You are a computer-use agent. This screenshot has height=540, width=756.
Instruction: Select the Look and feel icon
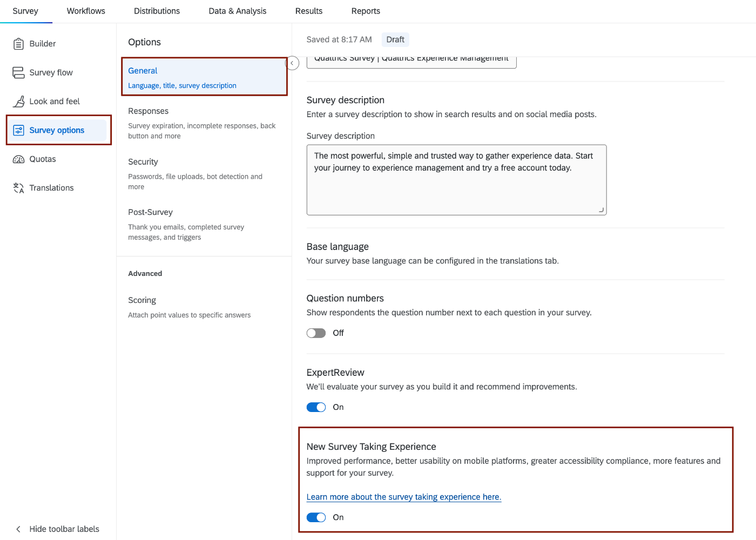click(x=18, y=101)
